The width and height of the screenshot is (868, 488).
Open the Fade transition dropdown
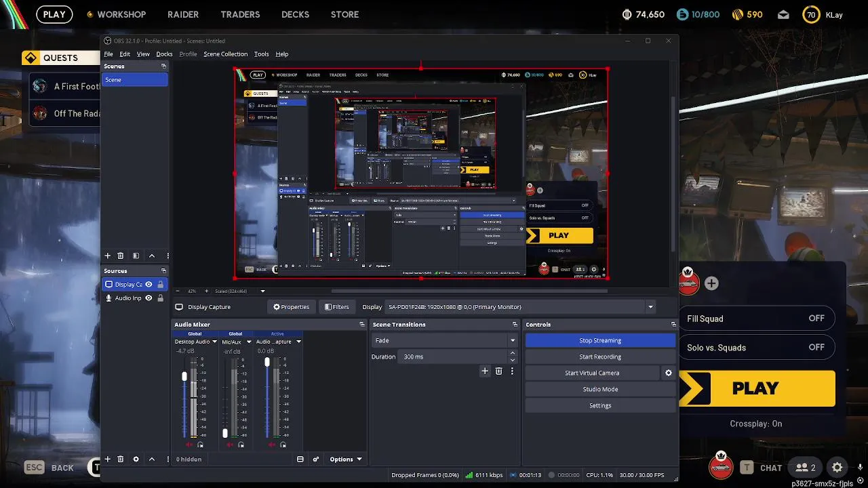coord(445,340)
